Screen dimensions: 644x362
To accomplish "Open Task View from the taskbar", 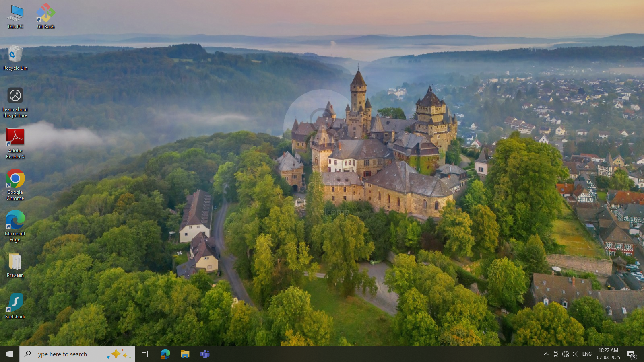I will point(145,354).
